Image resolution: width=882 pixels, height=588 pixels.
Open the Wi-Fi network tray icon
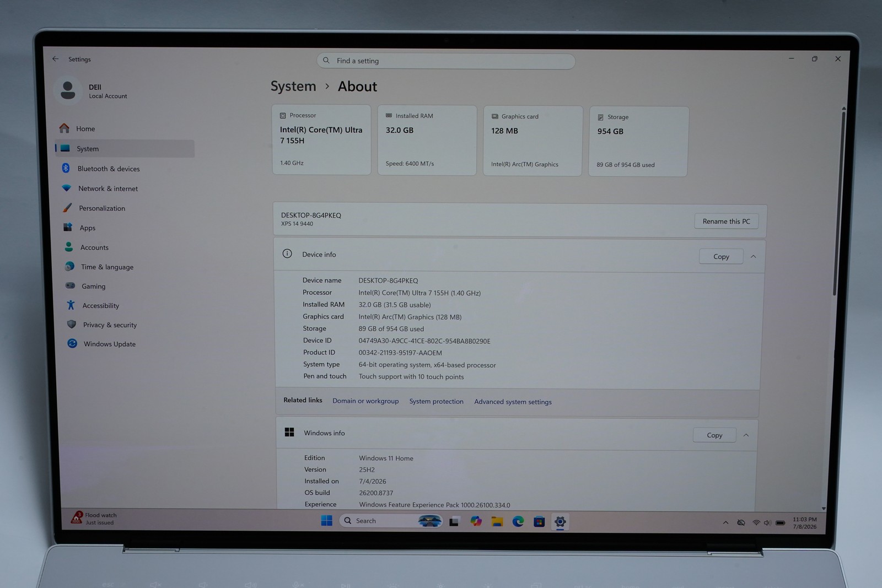tap(756, 522)
